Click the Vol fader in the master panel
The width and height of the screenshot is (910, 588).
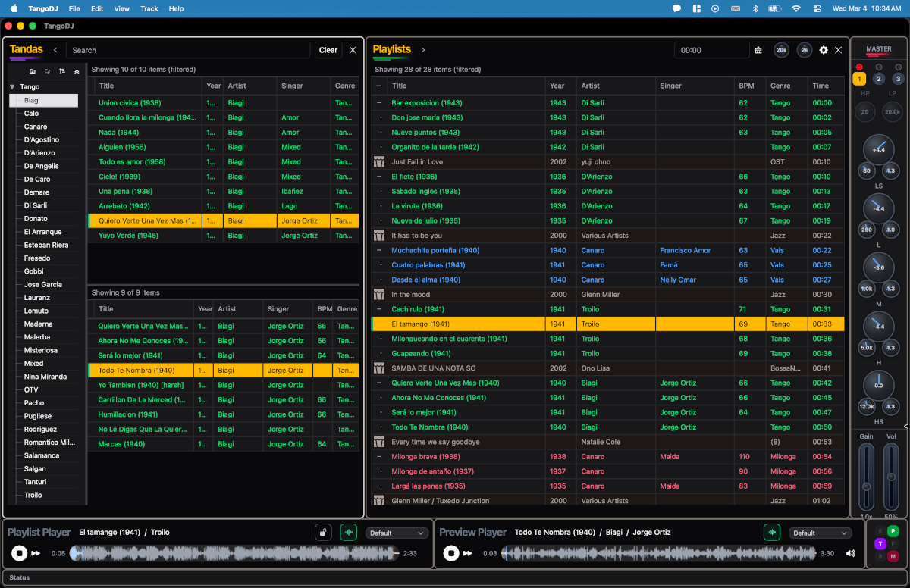pos(891,477)
